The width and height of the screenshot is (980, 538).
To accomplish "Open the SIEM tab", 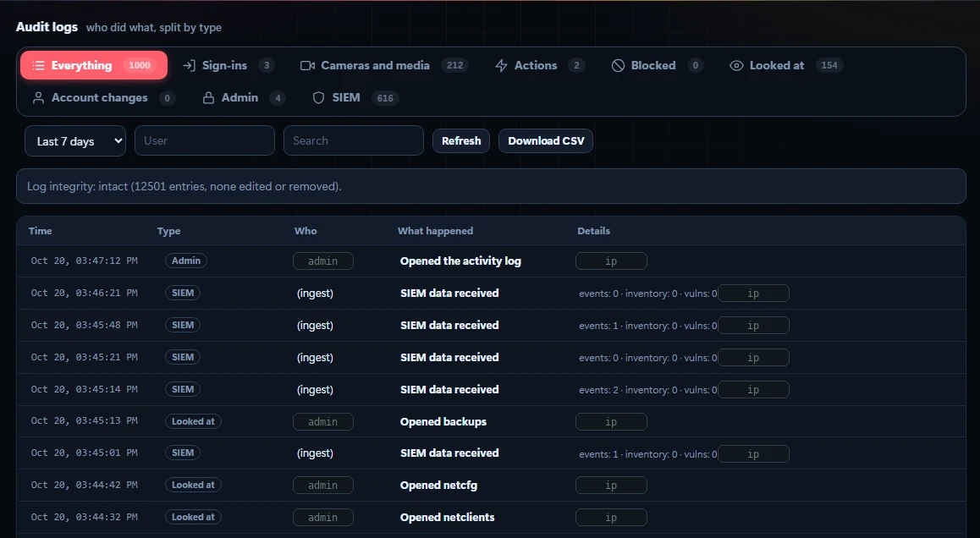I will click(355, 97).
